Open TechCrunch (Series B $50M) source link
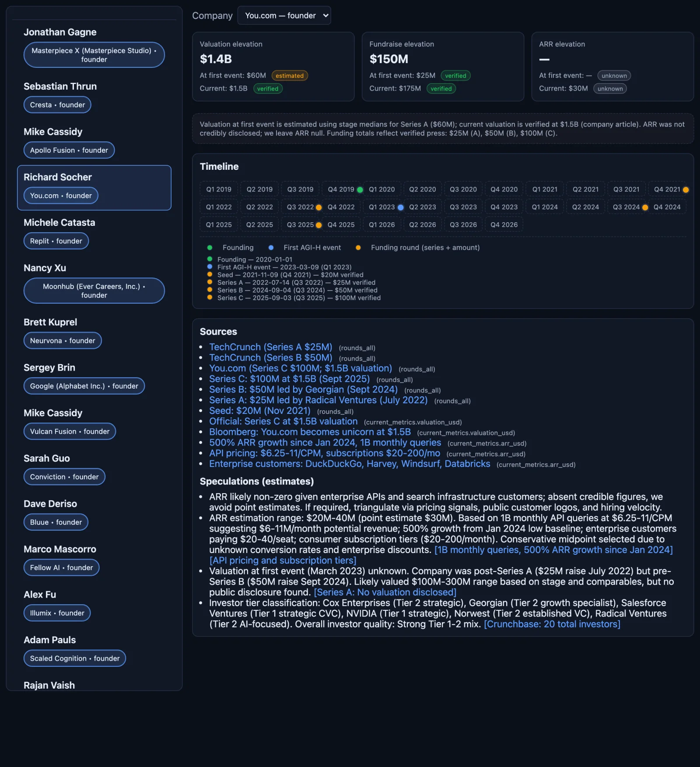Image resolution: width=700 pixels, height=767 pixels. point(270,357)
